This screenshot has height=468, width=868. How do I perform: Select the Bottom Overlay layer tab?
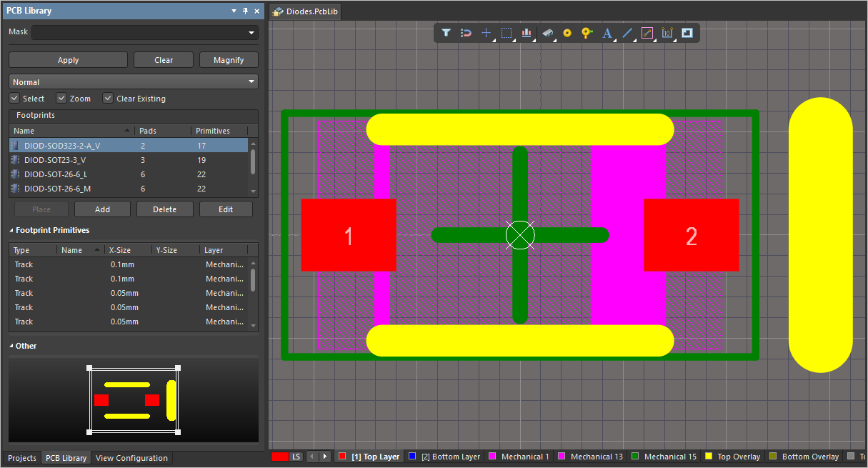click(804, 457)
